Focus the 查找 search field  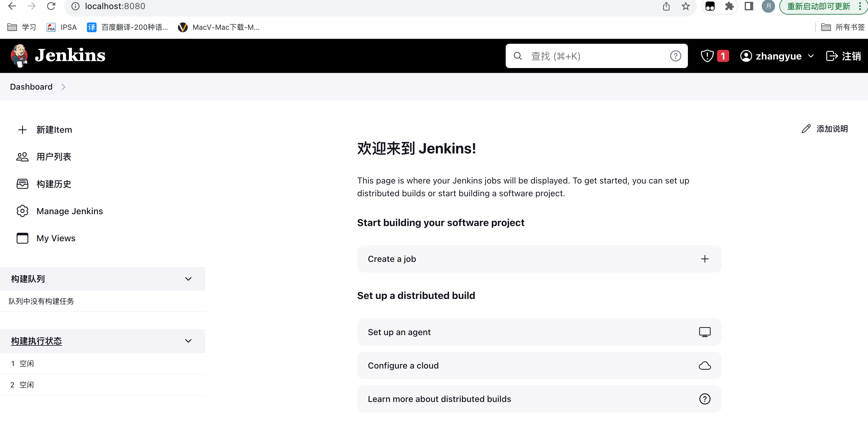(593, 56)
